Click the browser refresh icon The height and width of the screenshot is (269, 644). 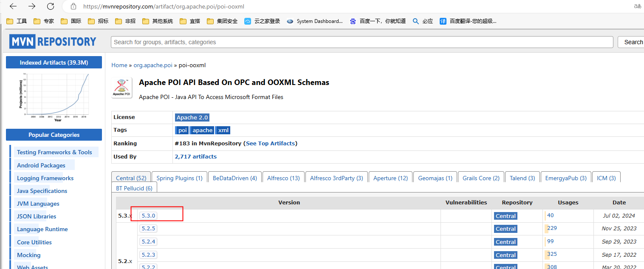pyautogui.click(x=51, y=6)
